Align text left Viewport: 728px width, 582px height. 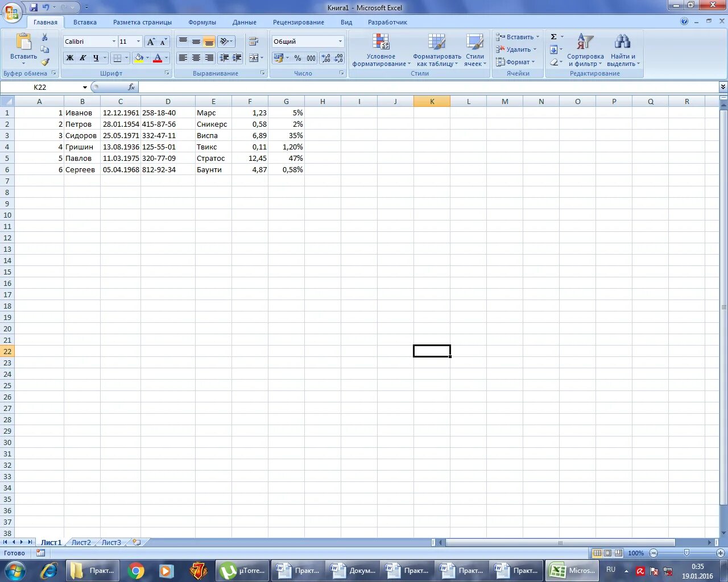(183, 58)
